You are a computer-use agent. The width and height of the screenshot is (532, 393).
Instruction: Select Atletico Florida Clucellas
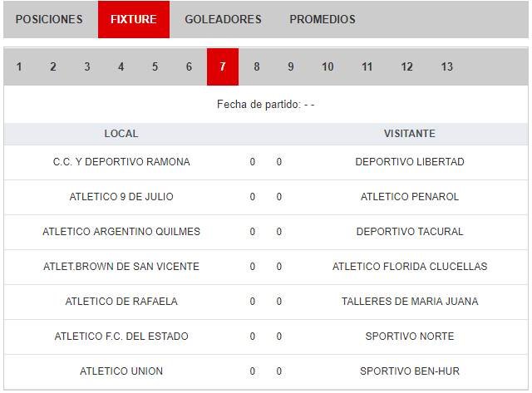coord(410,267)
